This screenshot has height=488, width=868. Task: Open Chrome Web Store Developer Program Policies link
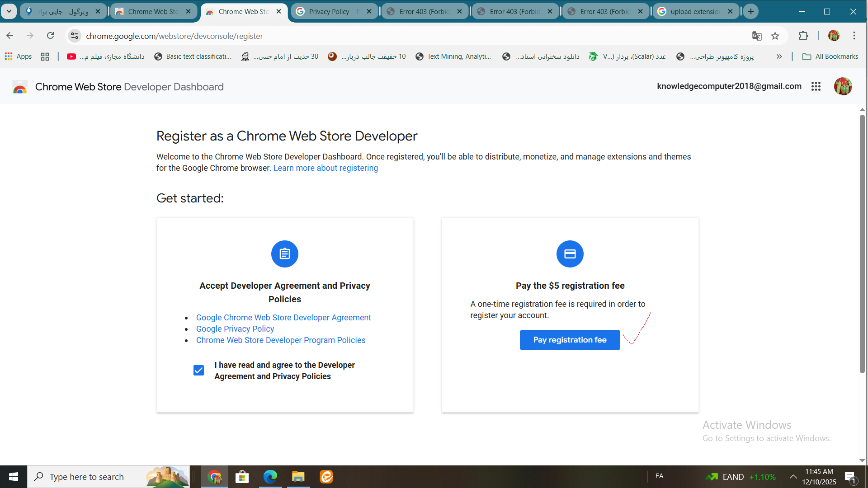(280, 340)
